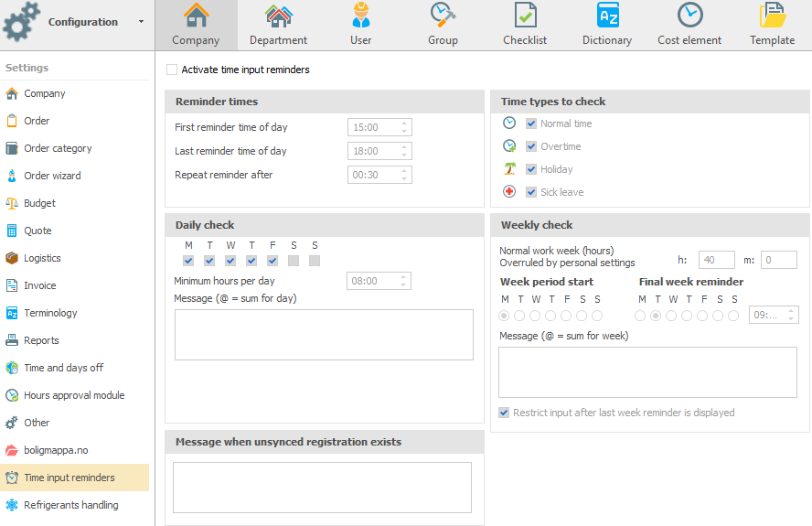Click the Budget scales icon

point(12,203)
